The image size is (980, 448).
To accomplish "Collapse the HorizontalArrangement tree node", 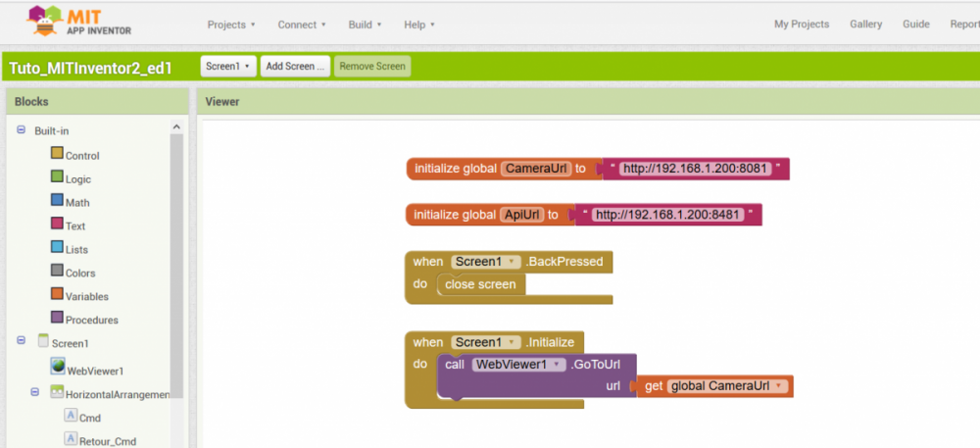I will point(35,392).
